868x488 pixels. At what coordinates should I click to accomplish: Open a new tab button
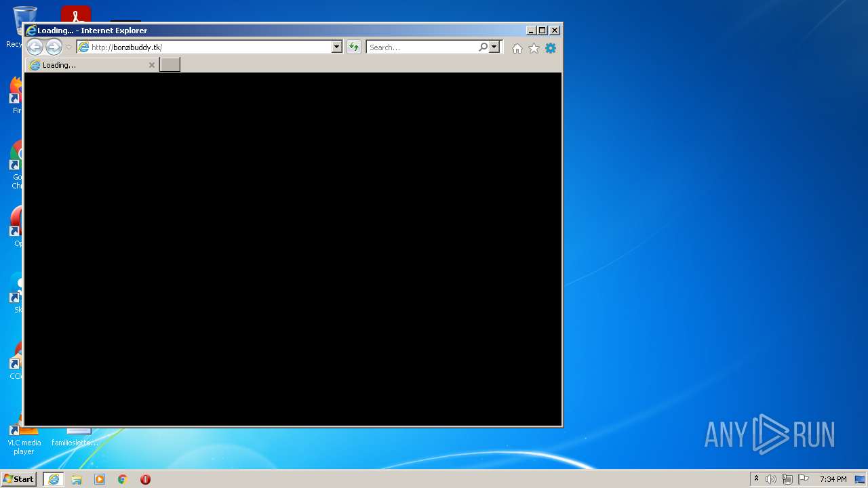point(170,64)
